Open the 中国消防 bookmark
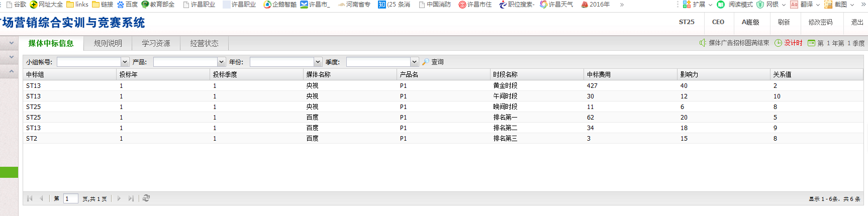 [x=435, y=5]
